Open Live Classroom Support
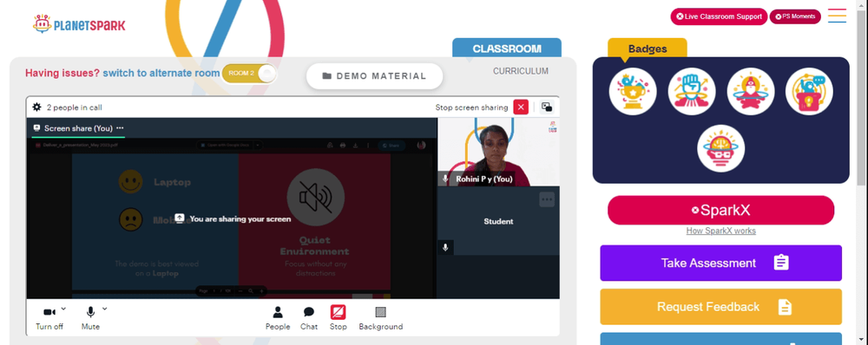Screen dimensions: 868x345 pyautogui.click(x=719, y=16)
